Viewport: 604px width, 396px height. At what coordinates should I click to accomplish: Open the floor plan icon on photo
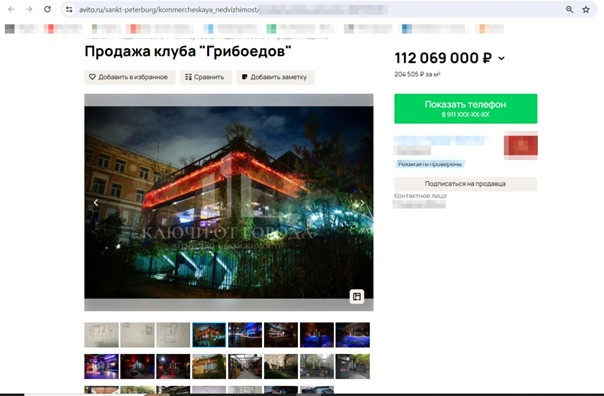pos(357,296)
